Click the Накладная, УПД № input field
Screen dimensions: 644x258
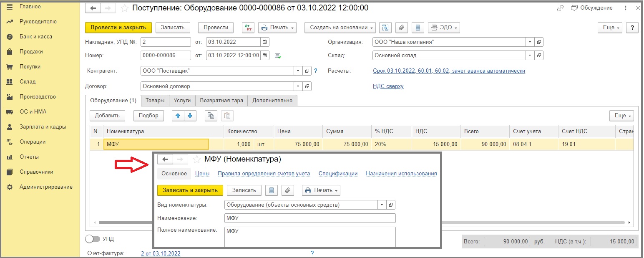[x=166, y=42]
